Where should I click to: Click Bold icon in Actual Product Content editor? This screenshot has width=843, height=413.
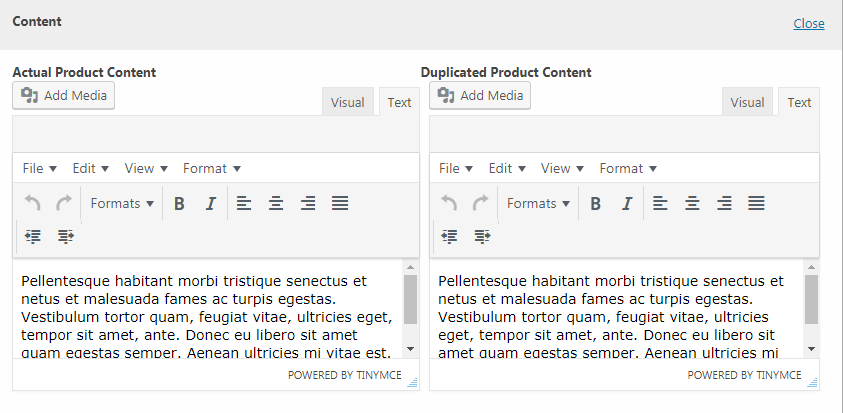(180, 203)
